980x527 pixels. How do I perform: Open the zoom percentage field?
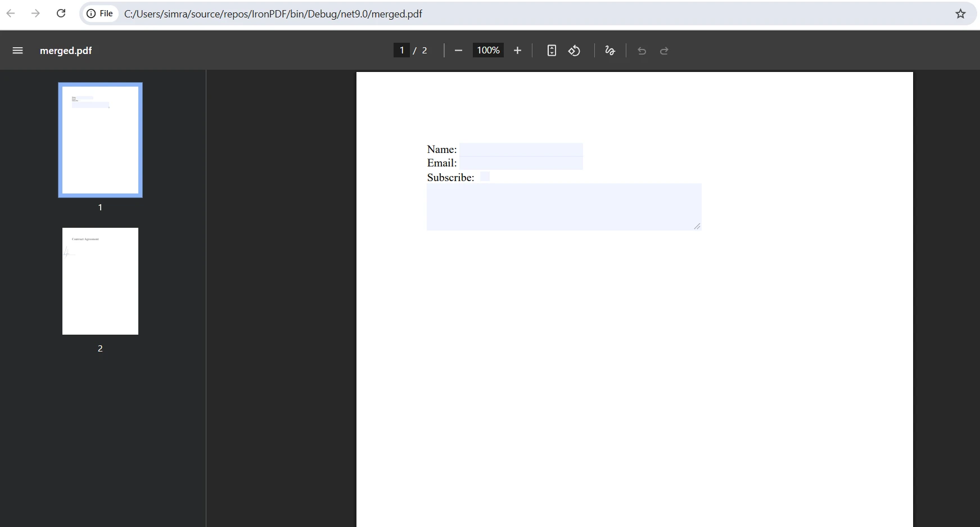488,50
